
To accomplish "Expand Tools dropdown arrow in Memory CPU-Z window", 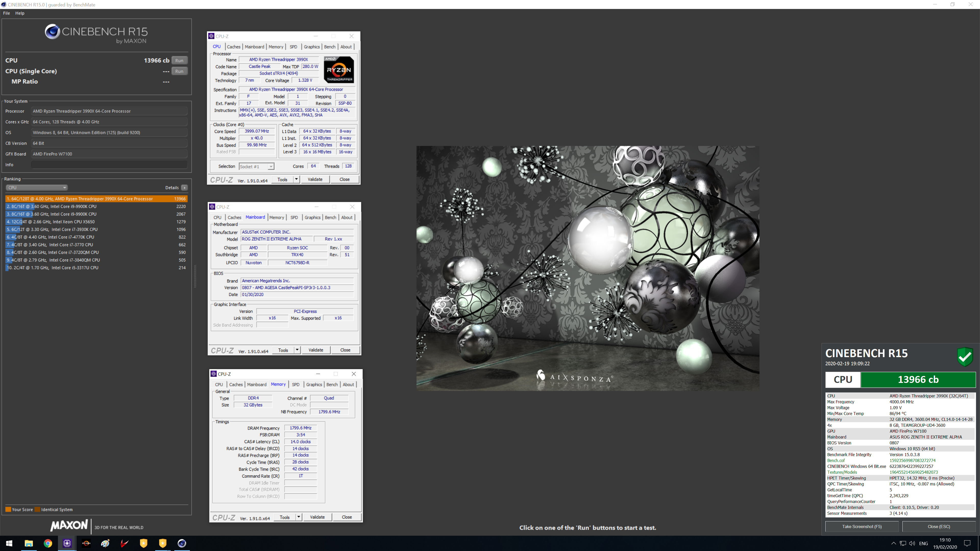I will 299,517.
